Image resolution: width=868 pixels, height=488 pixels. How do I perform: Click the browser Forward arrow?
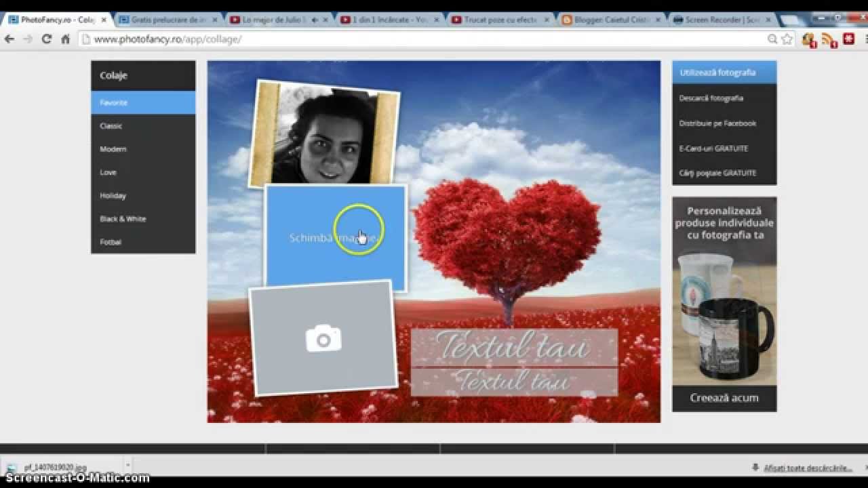(x=28, y=39)
